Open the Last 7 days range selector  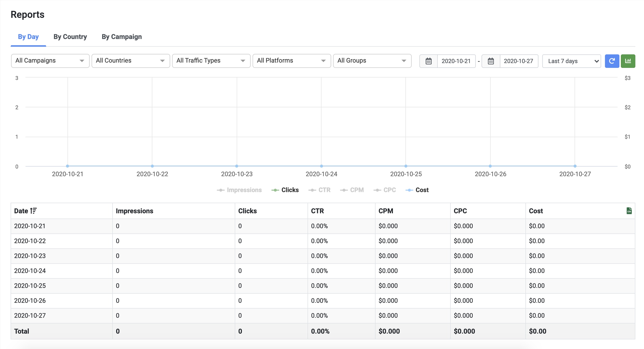(x=571, y=61)
